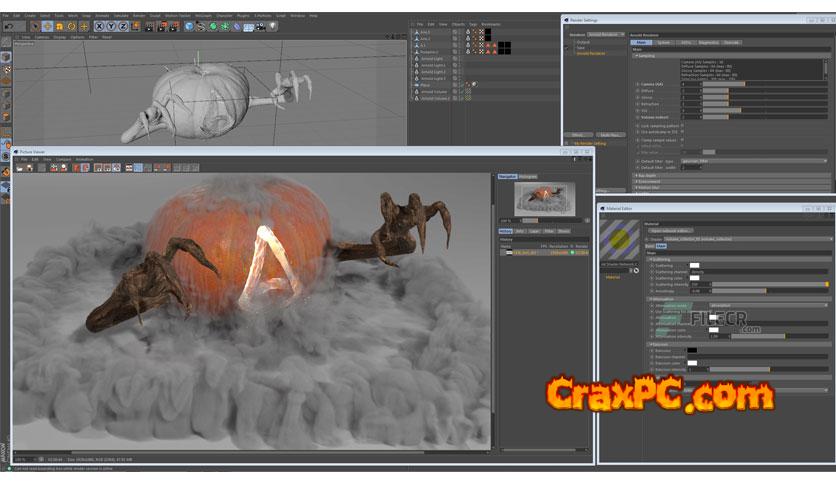Select Model mode cube in left palette
This screenshot has height=484, width=836.
[x=6, y=57]
